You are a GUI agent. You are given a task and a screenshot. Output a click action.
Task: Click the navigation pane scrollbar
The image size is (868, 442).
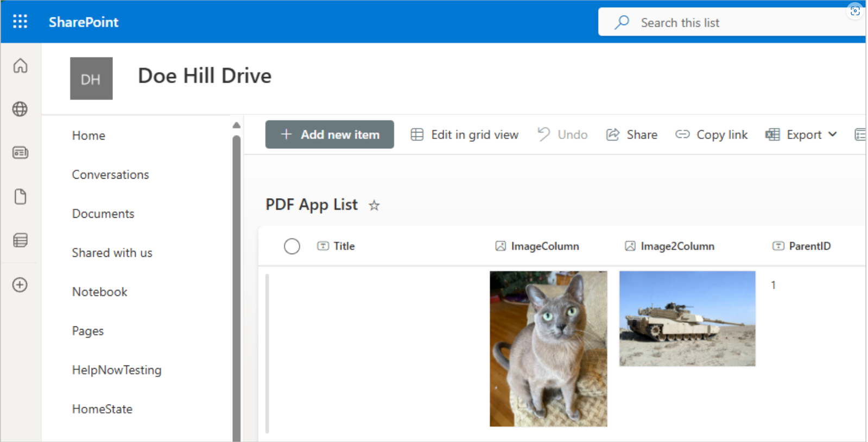coord(237,288)
